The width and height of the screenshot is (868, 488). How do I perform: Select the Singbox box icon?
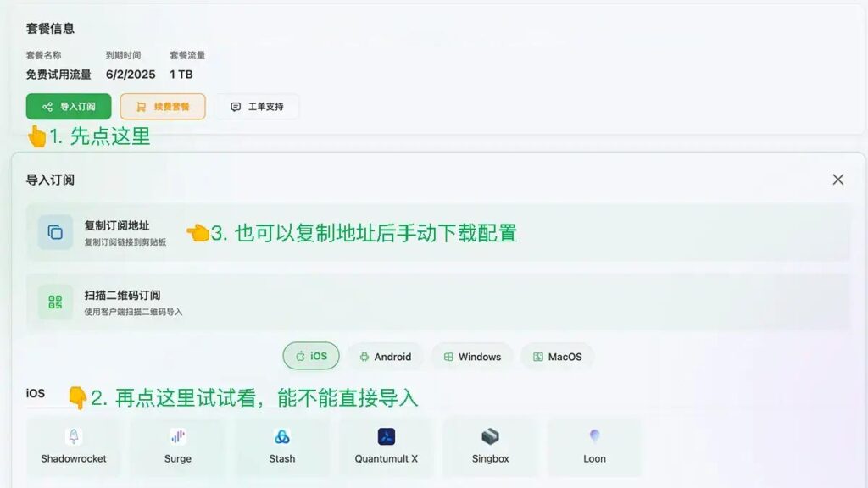click(490, 436)
